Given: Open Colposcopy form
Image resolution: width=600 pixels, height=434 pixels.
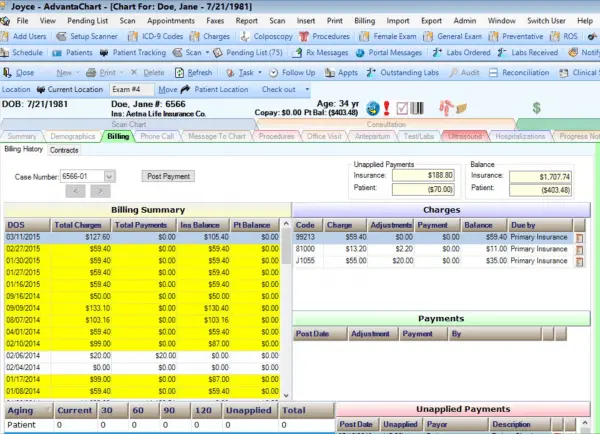Looking at the screenshot, I should click(x=267, y=37).
